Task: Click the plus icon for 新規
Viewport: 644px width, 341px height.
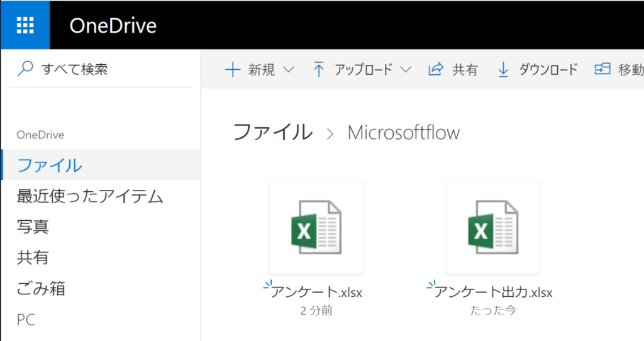Action: [x=233, y=69]
